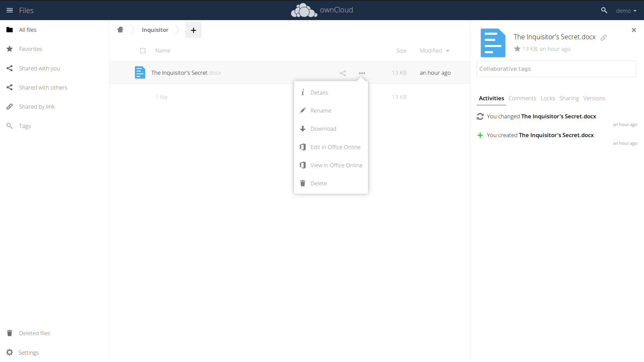Click the Favorites star icon in sidebar
The width and height of the screenshot is (644, 362).
point(10,49)
